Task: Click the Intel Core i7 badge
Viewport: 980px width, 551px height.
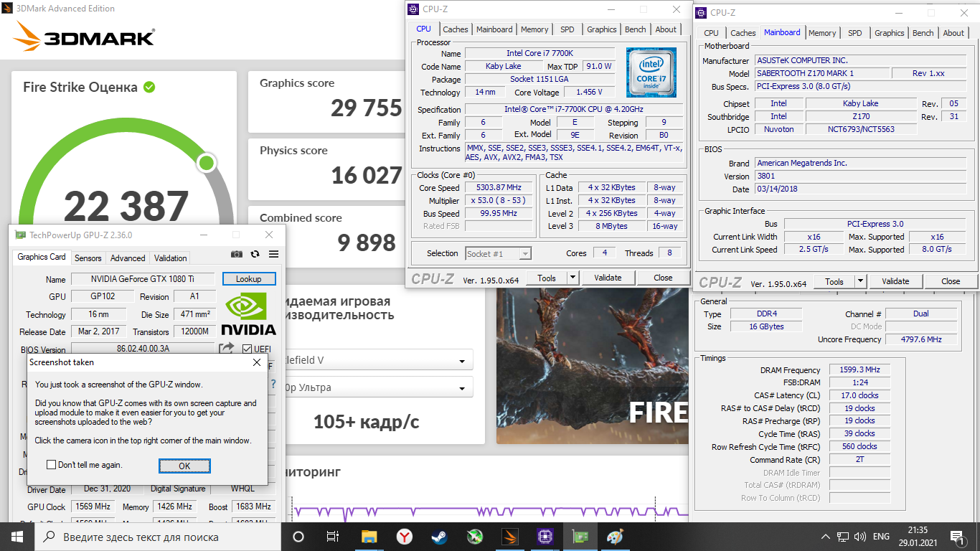Action: (x=651, y=72)
